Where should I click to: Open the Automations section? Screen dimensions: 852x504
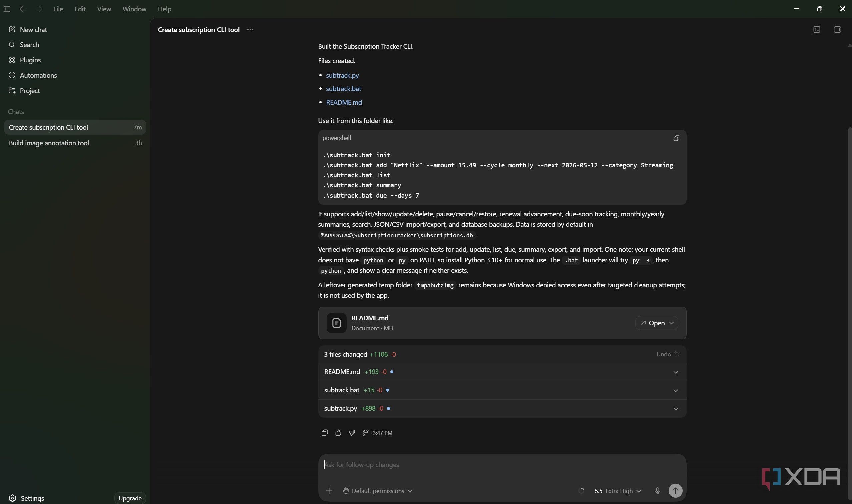pyautogui.click(x=33, y=75)
